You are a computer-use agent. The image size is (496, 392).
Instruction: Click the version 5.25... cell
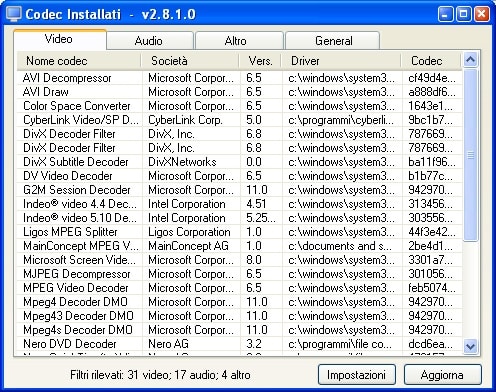261,218
